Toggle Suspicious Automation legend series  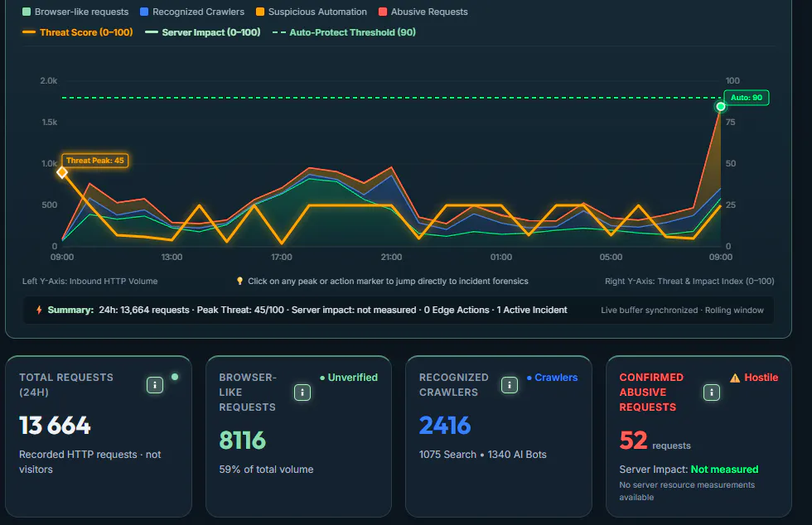point(312,12)
